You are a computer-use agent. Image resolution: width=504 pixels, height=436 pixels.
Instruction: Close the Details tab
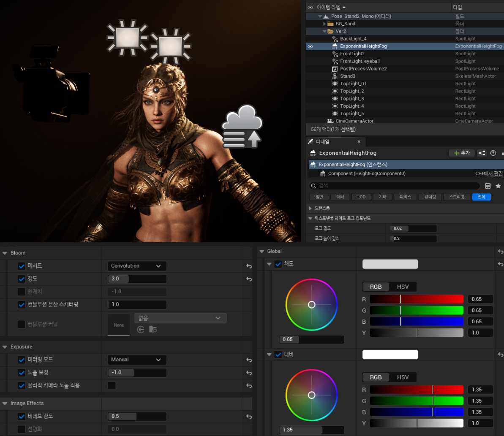(x=359, y=141)
